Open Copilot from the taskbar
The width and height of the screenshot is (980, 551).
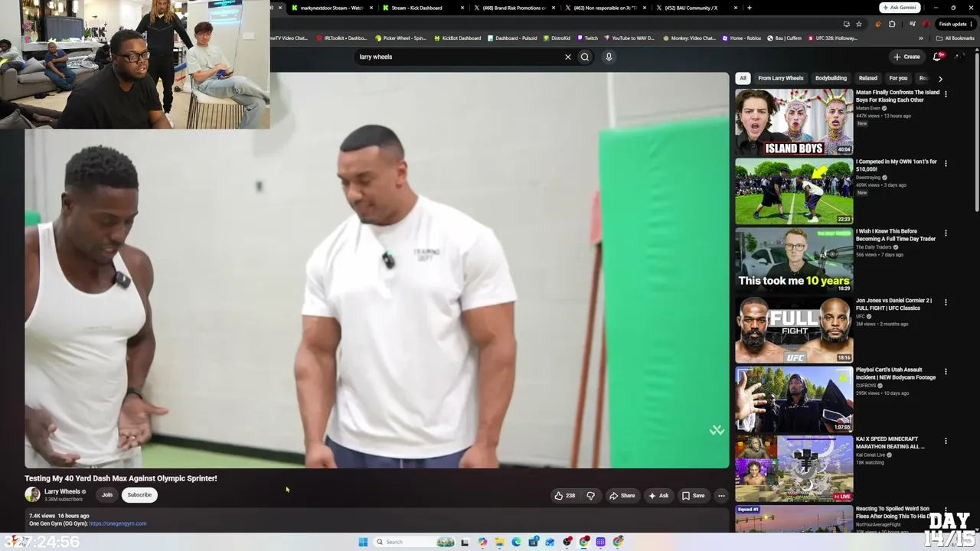pos(482,542)
